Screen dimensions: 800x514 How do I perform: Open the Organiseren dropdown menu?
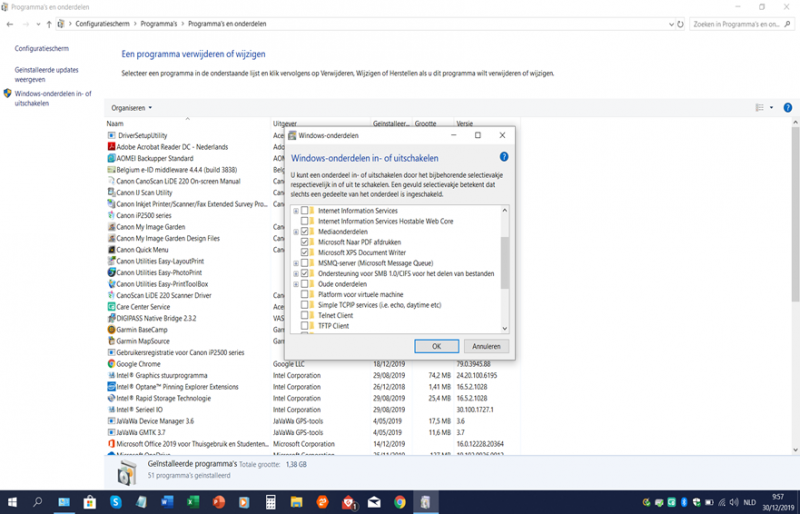tap(131, 107)
